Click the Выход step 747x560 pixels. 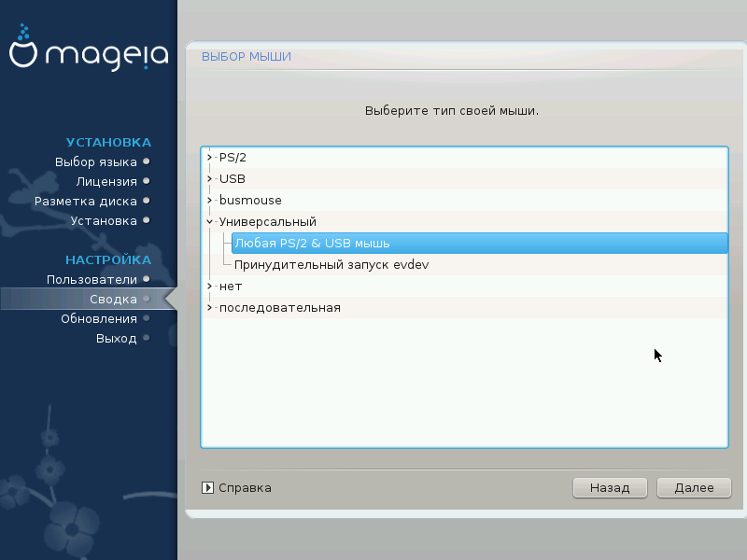pyautogui.click(x=116, y=338)
